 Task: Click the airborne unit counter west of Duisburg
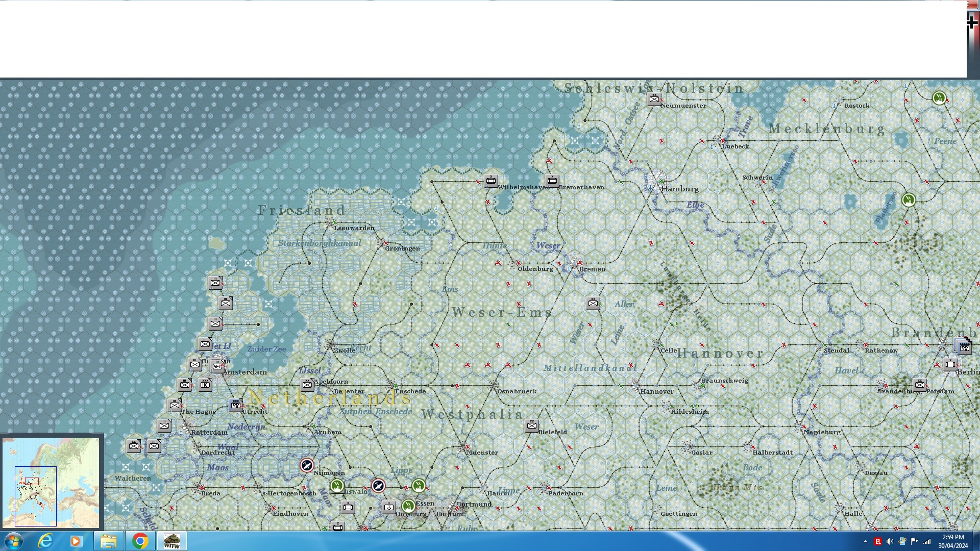point(388,507)
